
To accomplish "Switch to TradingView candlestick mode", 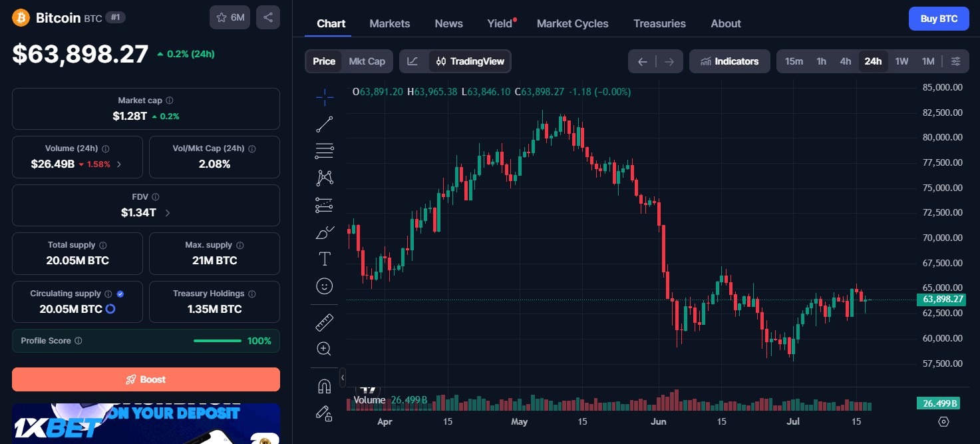I will coord(470,61).
